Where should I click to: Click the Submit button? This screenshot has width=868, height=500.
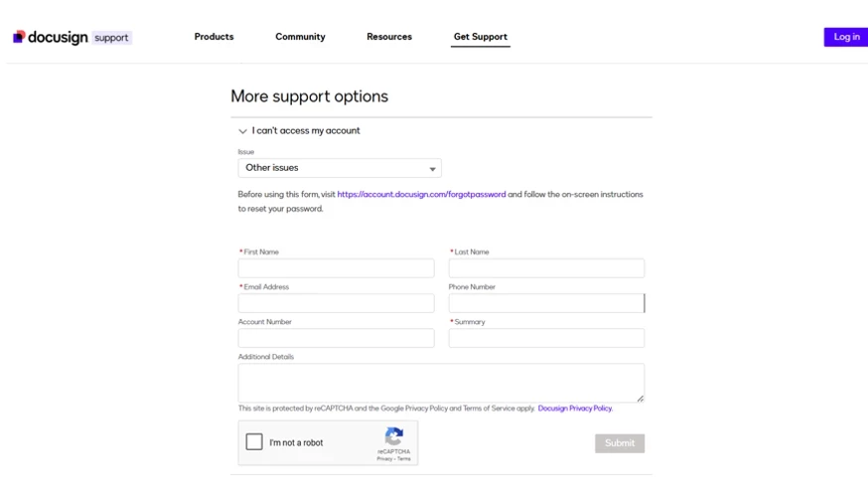click(x=620, y=443)
